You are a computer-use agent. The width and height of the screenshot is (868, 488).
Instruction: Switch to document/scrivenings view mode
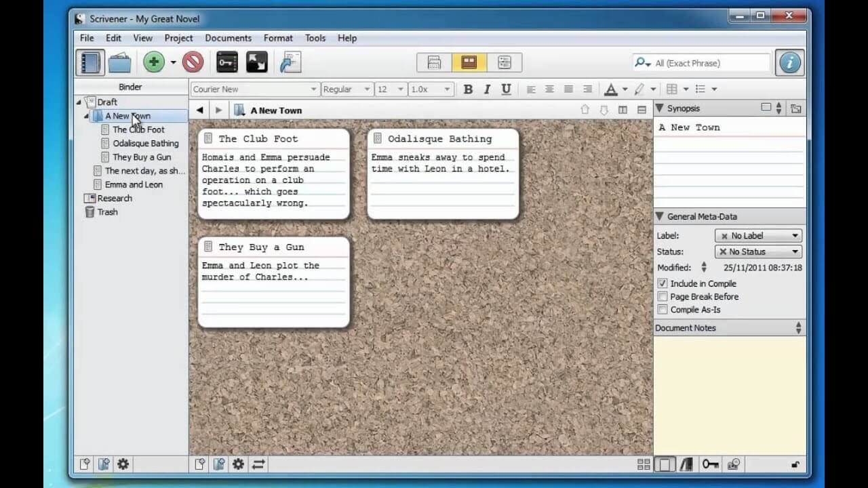pos(434,62)
